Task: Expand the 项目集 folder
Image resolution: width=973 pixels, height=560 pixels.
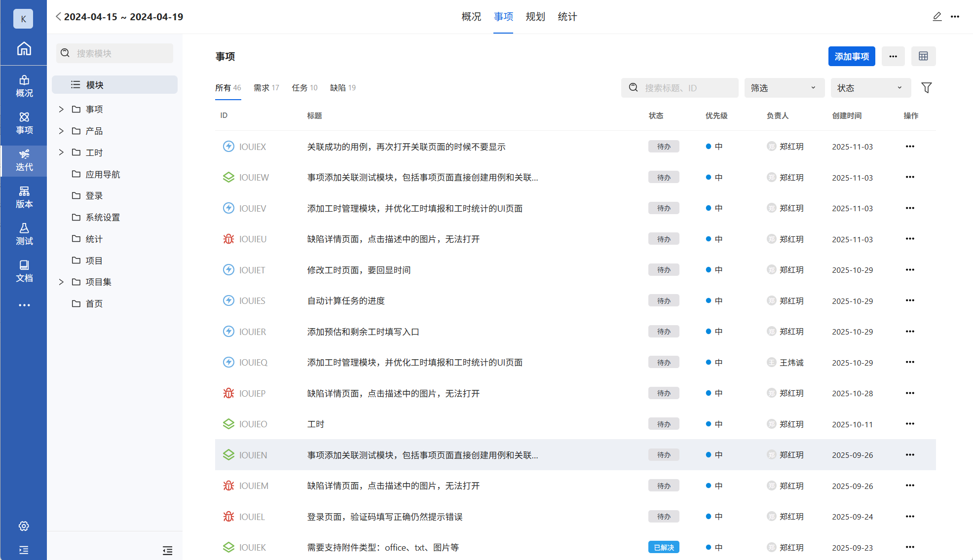Action: (61, 282)
